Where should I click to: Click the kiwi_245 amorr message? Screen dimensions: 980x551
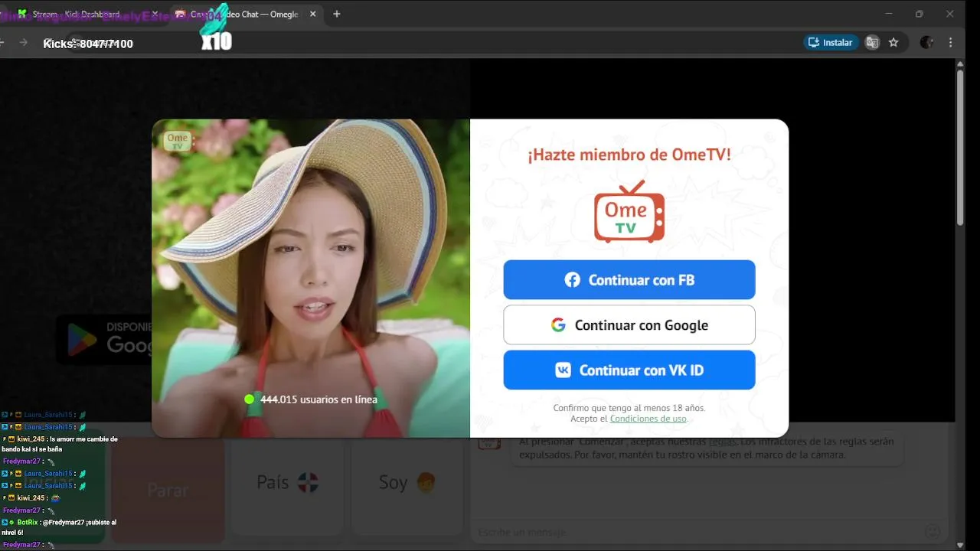60,444
